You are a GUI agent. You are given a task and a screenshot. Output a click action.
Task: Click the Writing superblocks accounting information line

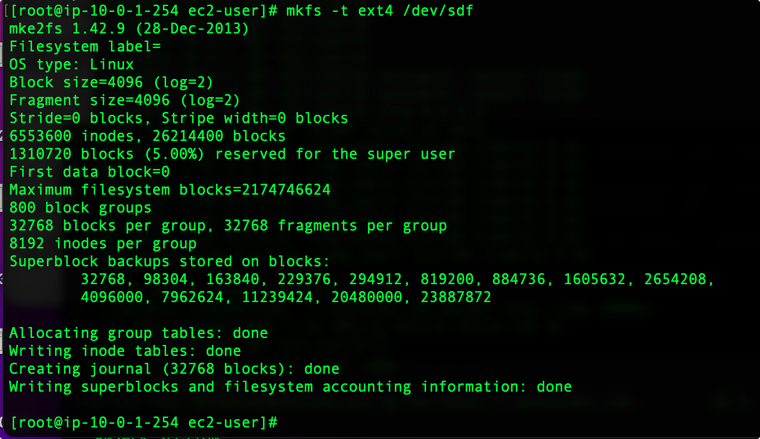tap(290, 386)
